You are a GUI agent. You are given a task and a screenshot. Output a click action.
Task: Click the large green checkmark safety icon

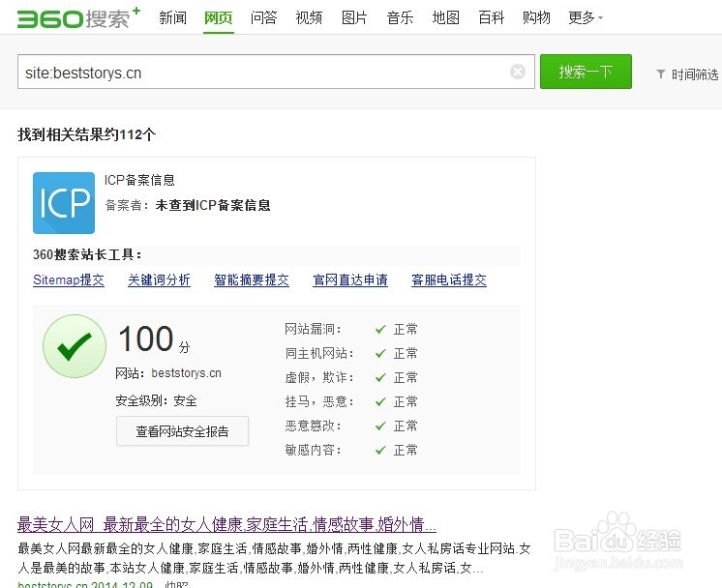[75, 346]
